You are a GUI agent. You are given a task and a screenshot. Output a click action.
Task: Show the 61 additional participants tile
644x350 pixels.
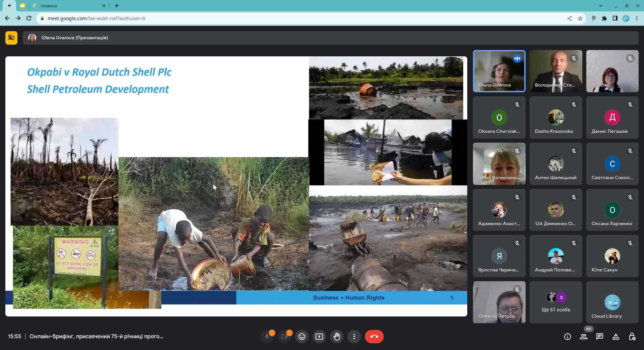(x=556, y=302)
